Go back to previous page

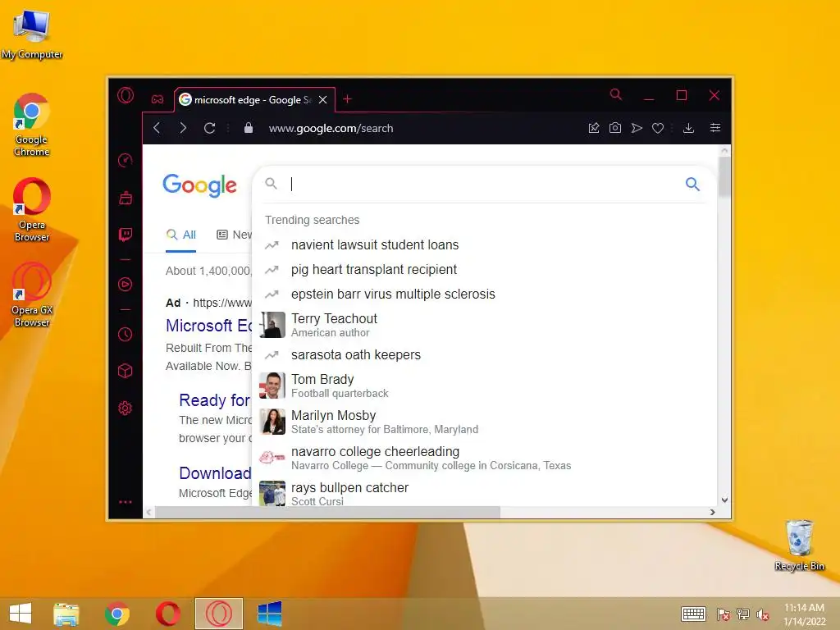pyautogui.click(x=157, y=128)
